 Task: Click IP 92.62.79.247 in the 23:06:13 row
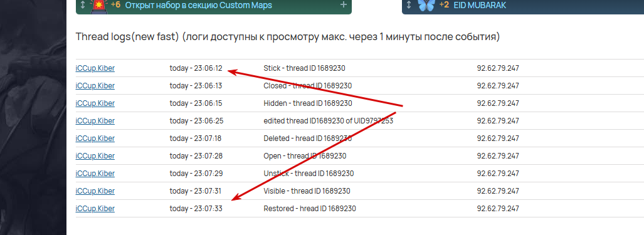tap(498, 86)
